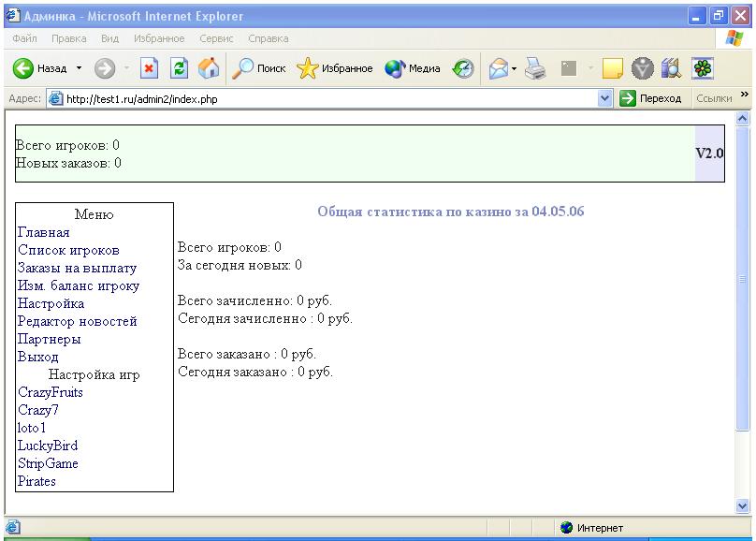
Task: Go to the Home page icon
Action: point(209,68)
